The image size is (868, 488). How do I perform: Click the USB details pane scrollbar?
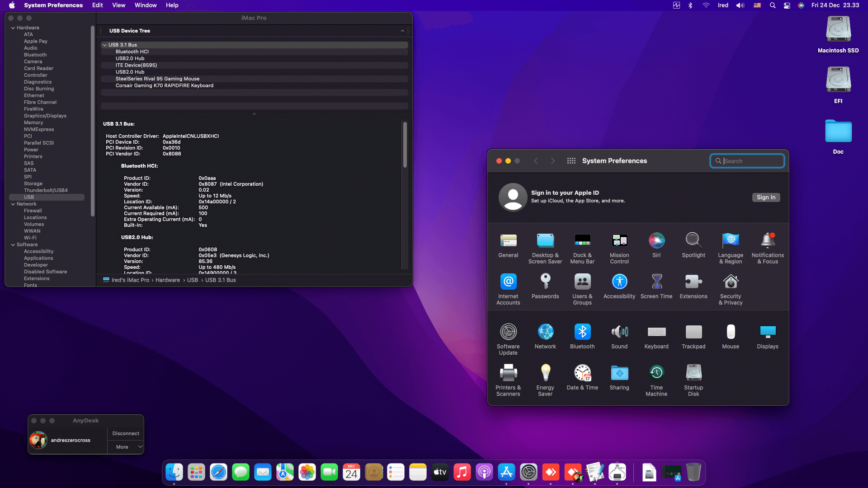click(405, 145)
